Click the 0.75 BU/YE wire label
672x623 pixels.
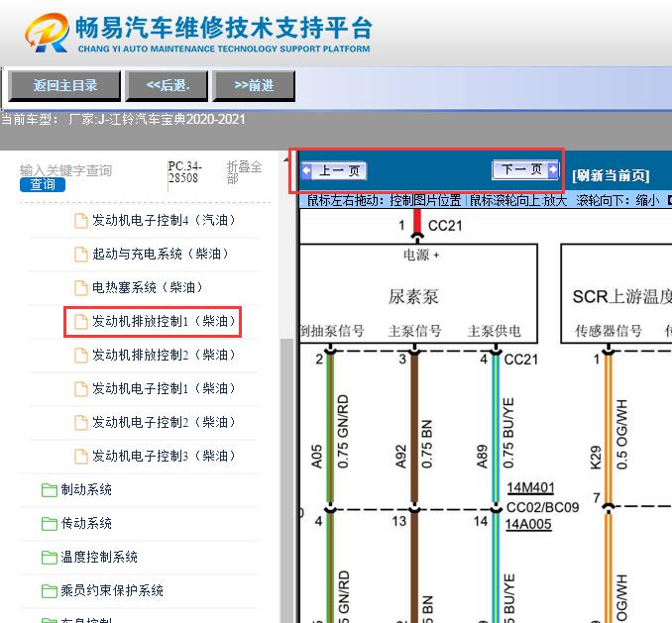[x=508, y=433]
